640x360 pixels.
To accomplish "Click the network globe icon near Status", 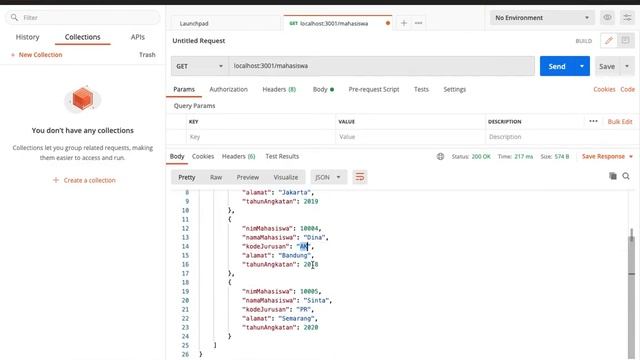I will [440, 156].
